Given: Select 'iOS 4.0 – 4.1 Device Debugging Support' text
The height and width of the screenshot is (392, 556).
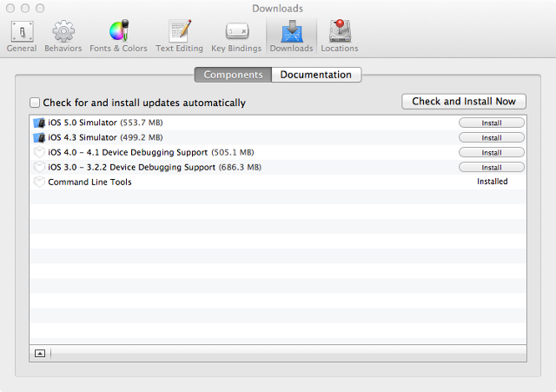Looking at the screenshot, I should 128,153.
